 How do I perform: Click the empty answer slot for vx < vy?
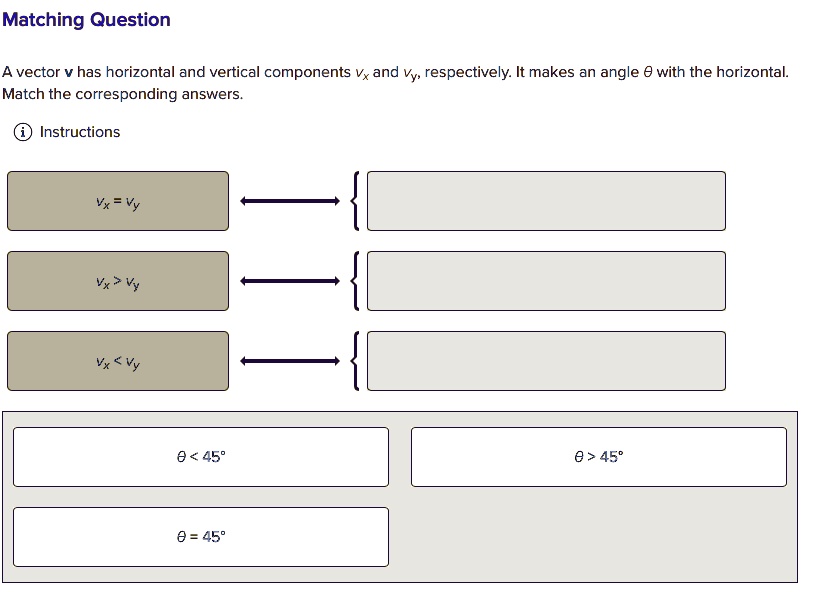[546, 361]
